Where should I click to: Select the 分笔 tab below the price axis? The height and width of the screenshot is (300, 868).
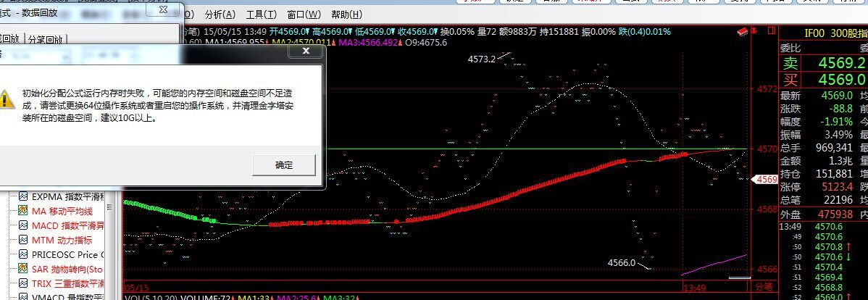(x=764, y=287)
